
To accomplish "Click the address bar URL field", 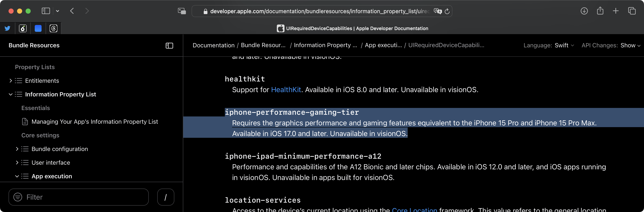I will 322,11.
